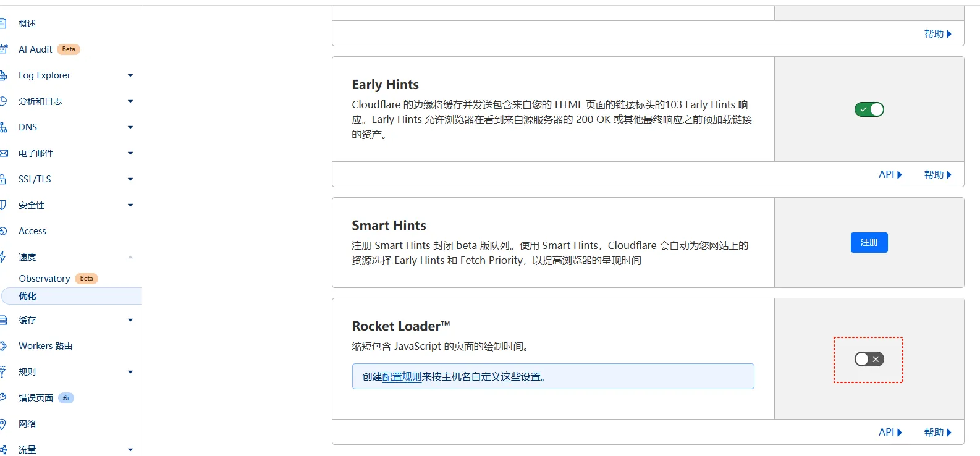
Task: Open the Early Hints API link
Action: pos(890,175)
